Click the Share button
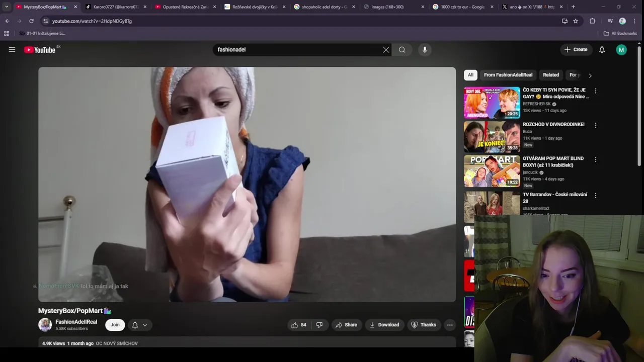Image resolution: width=644 pixels, height=362 pixels. 346,325
